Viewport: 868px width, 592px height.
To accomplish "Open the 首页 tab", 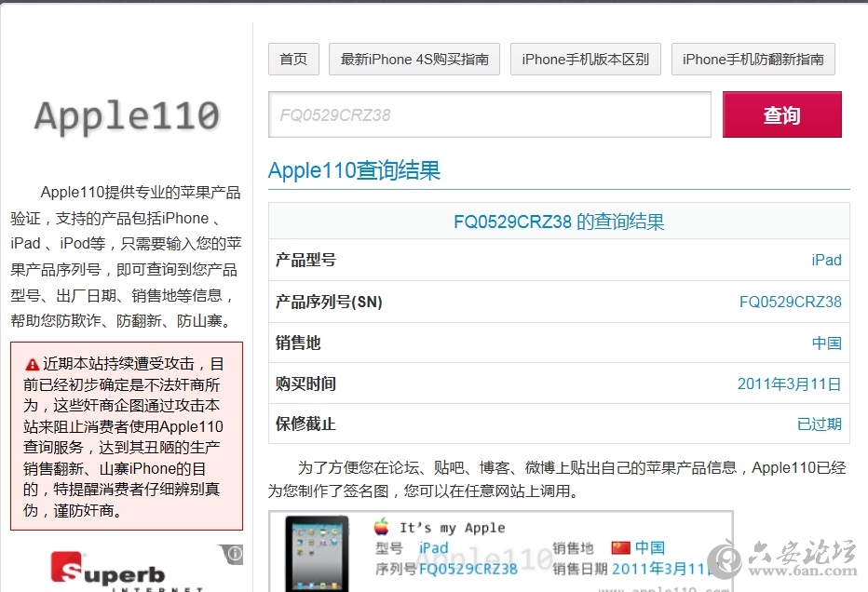I will pos(293,59).
